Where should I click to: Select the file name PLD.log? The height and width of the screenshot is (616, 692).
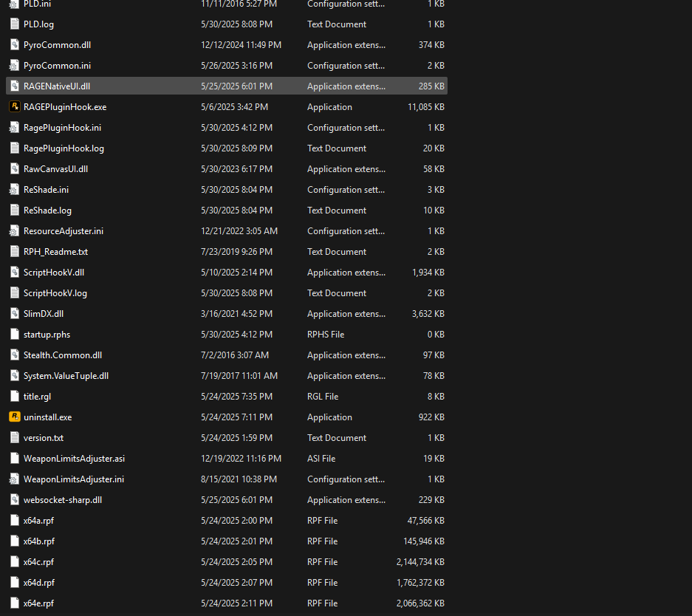(38, 24)
